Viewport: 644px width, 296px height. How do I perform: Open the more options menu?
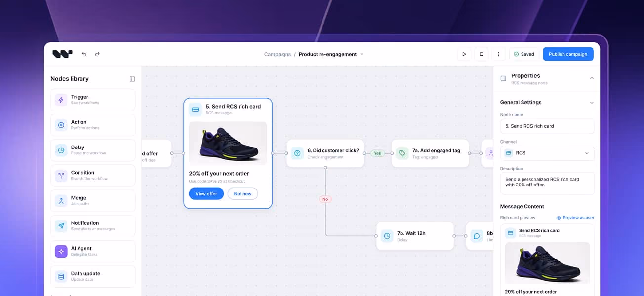(x=499, y=54)
